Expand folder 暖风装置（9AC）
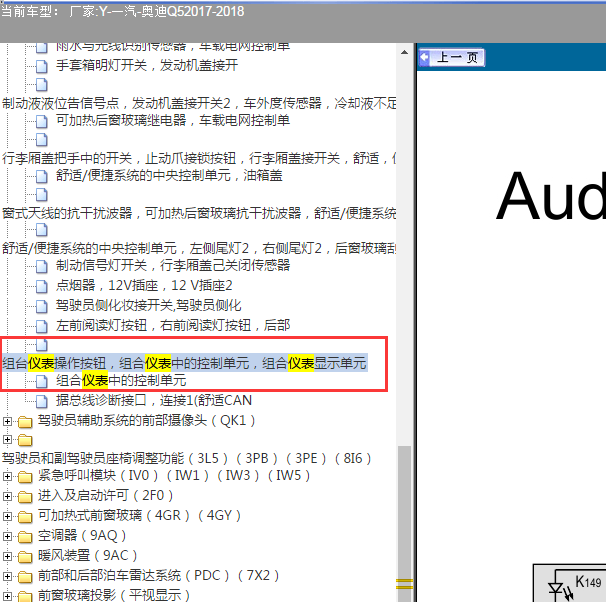The width and height of the screenshot is (606, 602). coord(7,556)
